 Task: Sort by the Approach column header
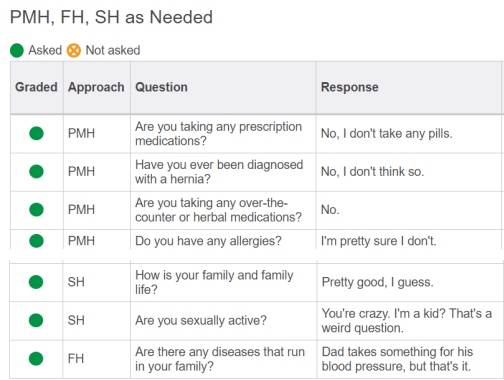(96, 87)
